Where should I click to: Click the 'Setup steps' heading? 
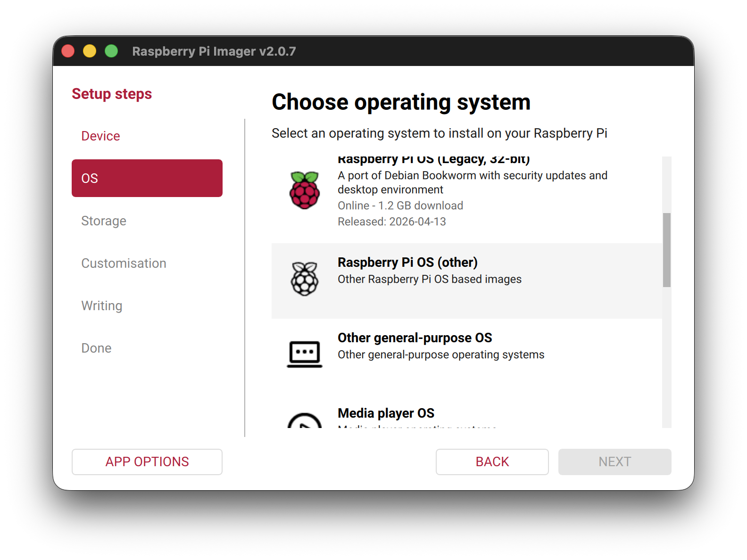[112, 94]
